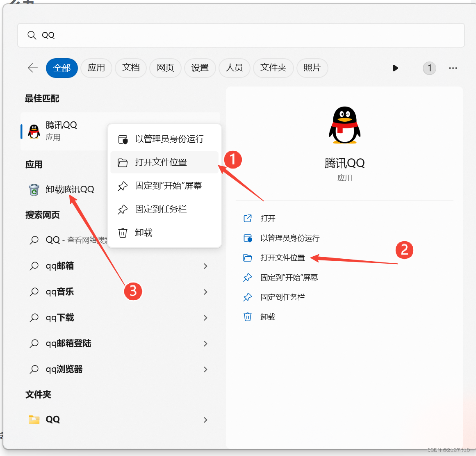Switch to the 照片 filter tab

click(x=312, y=68)
